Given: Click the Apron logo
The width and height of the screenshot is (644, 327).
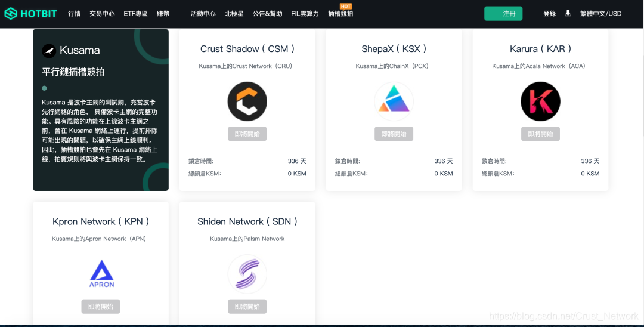Looking at the screenshot, I should pyautogui.click(x=101, y=274).
